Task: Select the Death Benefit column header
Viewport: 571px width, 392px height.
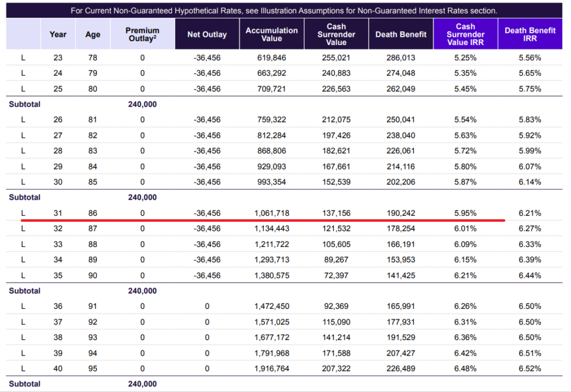Action: [x=401, y=35]
